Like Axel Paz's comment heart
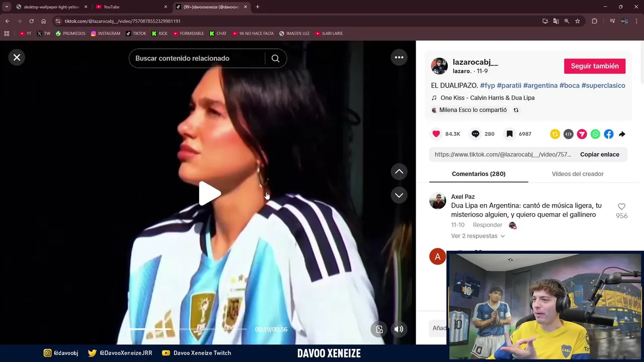Image resolution: width=644 pixels, height=362 pixels. [x=621, y=207]
